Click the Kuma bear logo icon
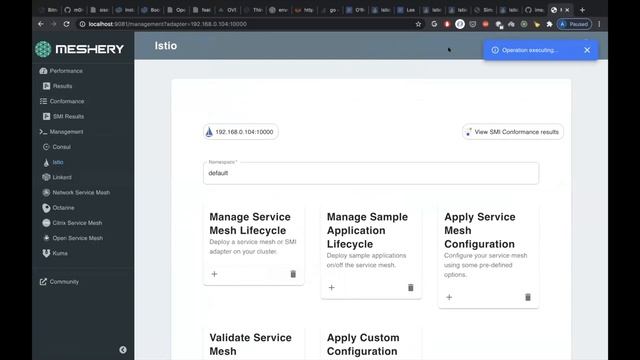The width and height of the screenshot is (640, 360). [46, 253]
